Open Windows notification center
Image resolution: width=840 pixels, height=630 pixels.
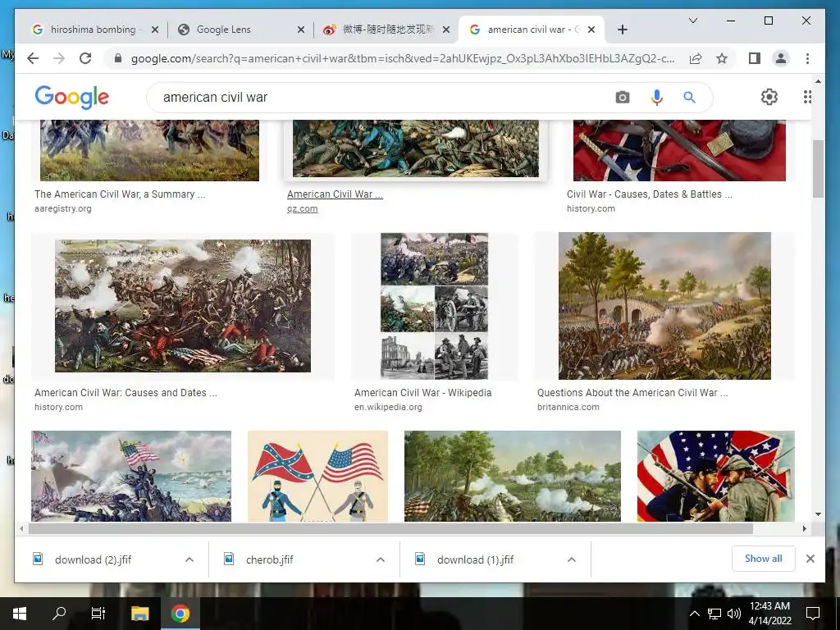point(813,614)
